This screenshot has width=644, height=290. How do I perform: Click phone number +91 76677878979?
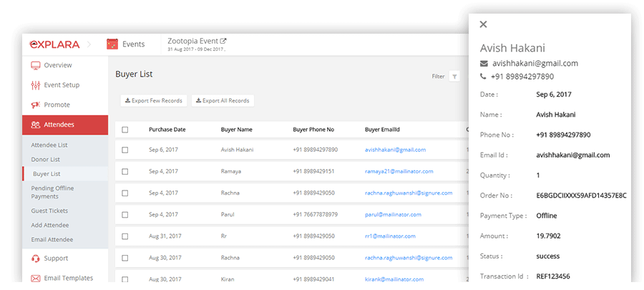coord(316,214)
